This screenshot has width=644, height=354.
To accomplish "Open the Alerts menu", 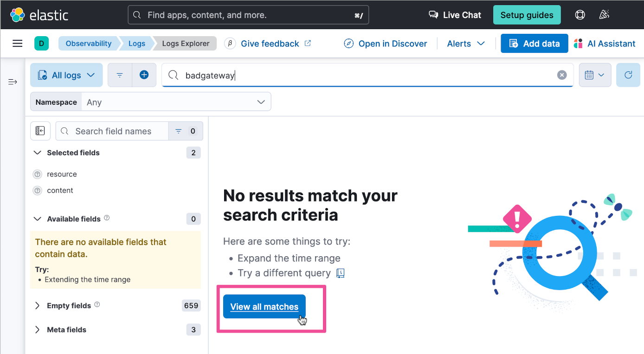I will (465, 44).
